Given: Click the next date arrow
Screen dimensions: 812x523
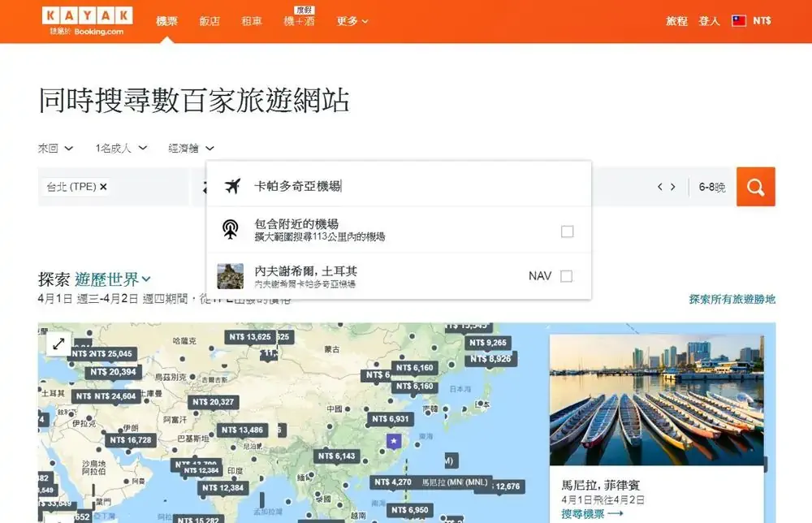Looking at the screenshot, I should coord(672,188).
